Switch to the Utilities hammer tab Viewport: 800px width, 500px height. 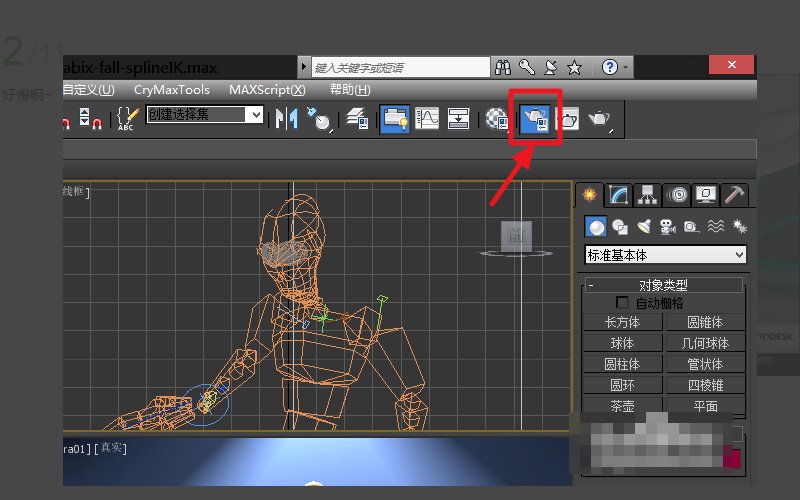tap(735, 195)
